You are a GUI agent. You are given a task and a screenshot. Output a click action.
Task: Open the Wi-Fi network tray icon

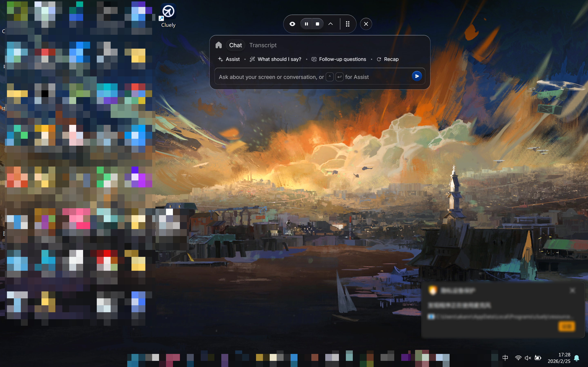pyautogui.click(x=518, y=358)
